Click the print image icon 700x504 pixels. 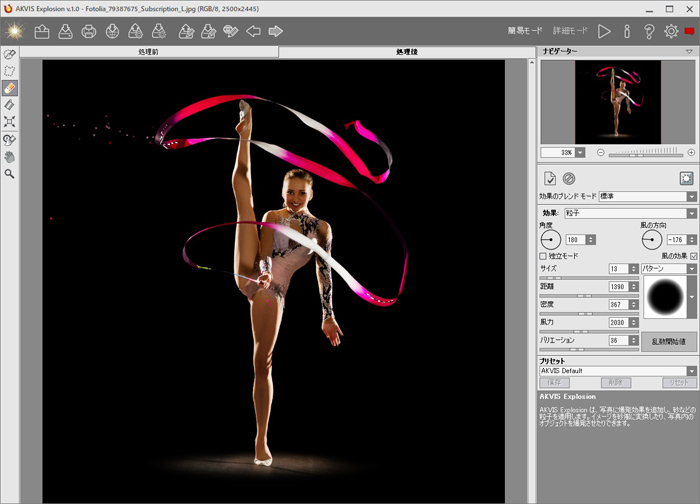tap(88, 31)
